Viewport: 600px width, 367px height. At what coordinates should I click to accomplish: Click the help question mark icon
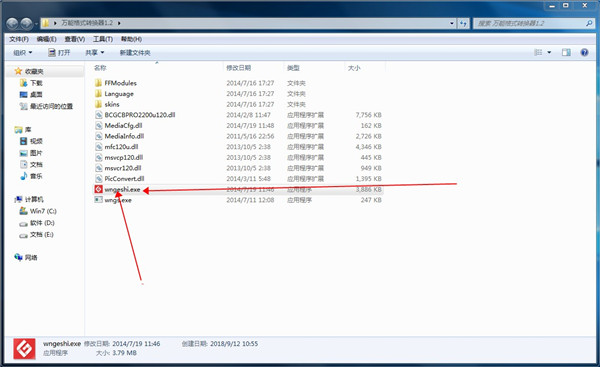(584, 52)
